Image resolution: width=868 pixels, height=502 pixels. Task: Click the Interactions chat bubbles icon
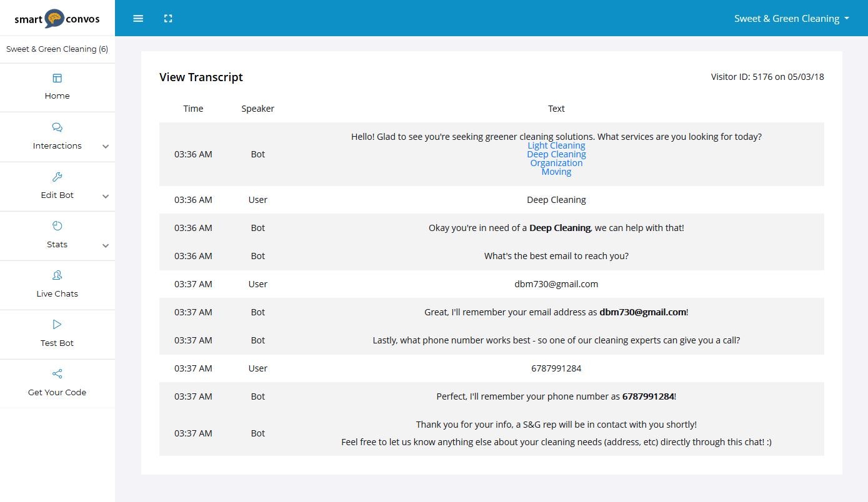(x=57, y=127)
